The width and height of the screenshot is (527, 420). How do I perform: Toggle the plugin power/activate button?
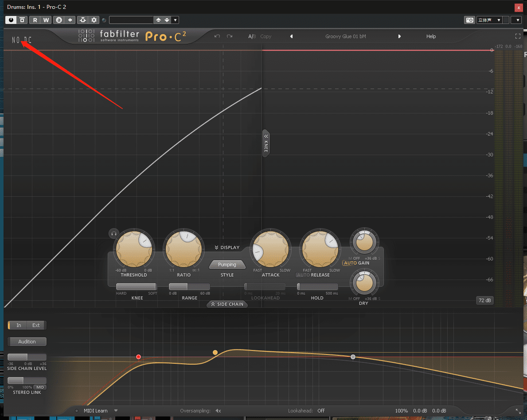coord(11,20)
